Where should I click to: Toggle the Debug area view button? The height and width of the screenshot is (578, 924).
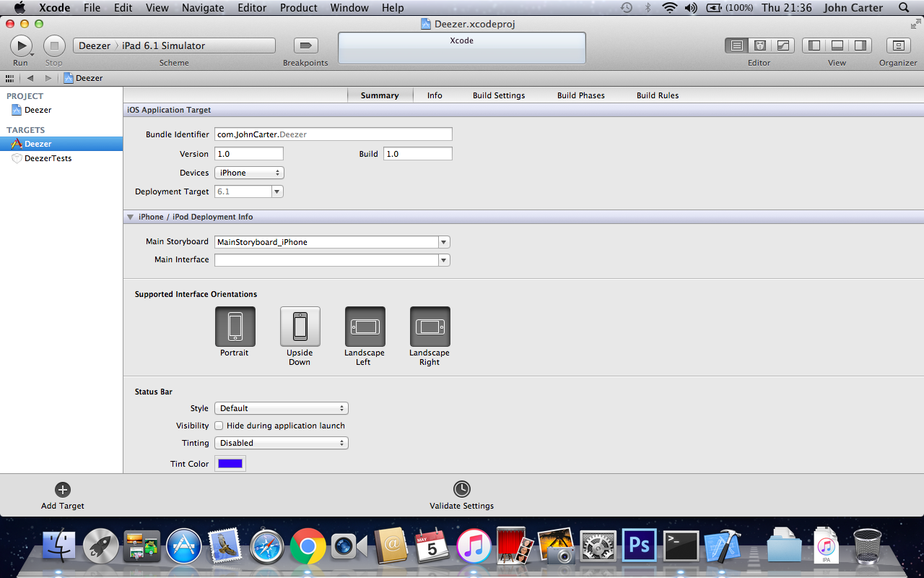coord(837,46)
